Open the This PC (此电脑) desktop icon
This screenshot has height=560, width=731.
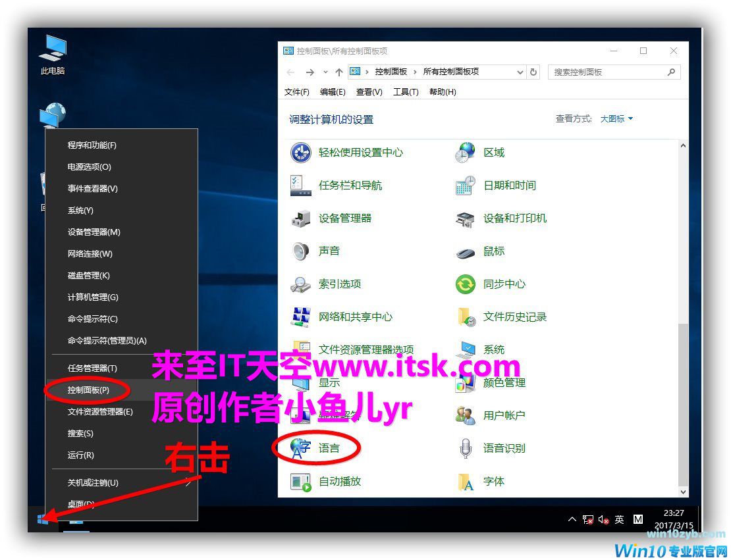click(x=53, y=55)
